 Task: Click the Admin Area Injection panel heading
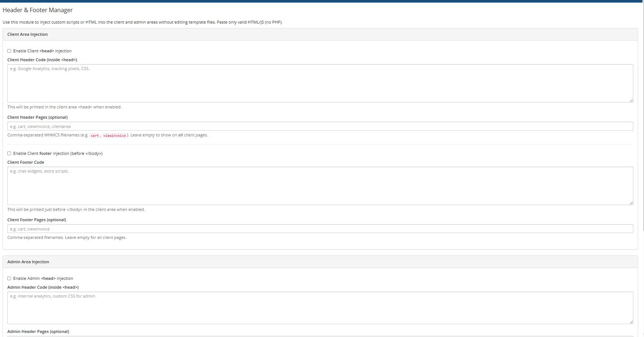pos(28,262)
